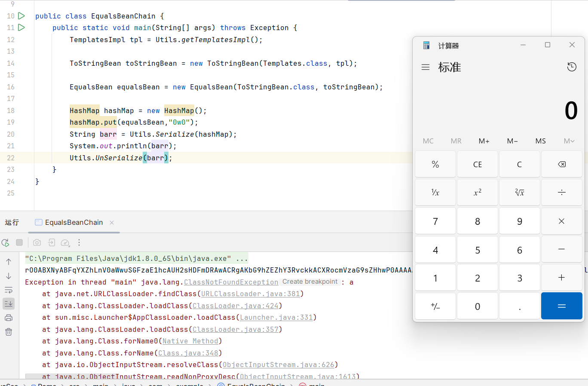Click the M+ memory add button

[484, 141]
